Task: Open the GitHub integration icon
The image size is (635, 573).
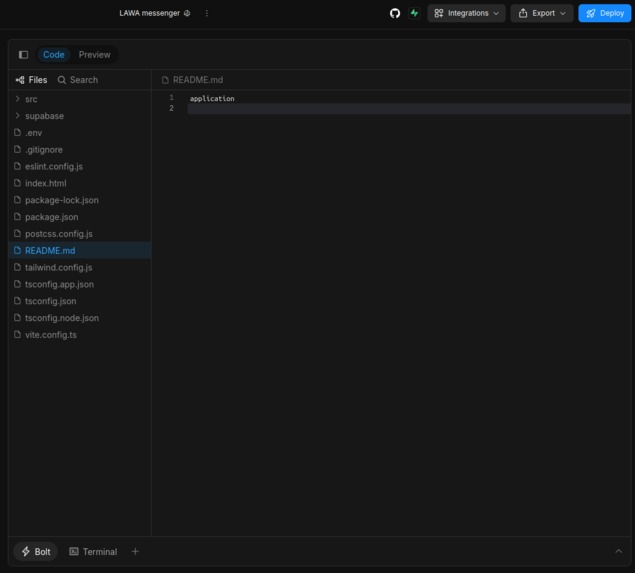Action: point(395,13)
